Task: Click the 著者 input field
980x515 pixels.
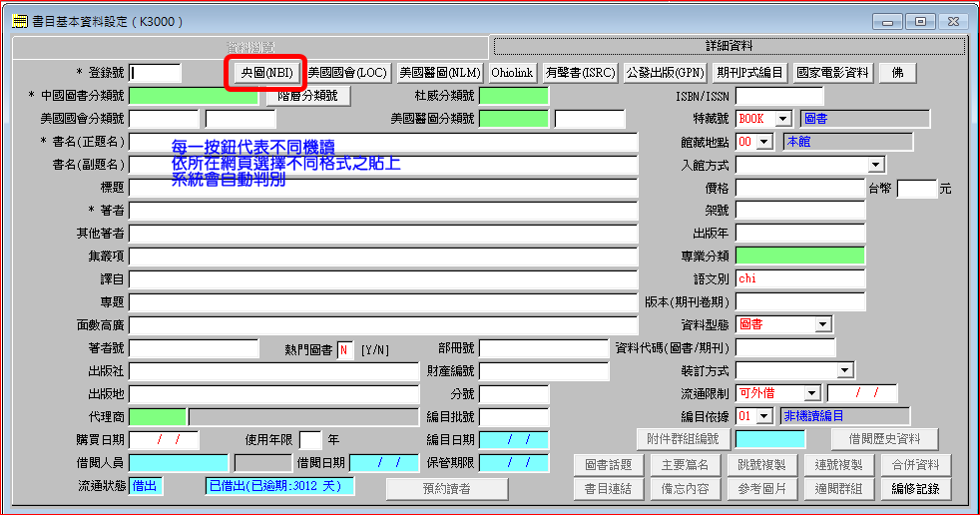Action: pos(384,211)
